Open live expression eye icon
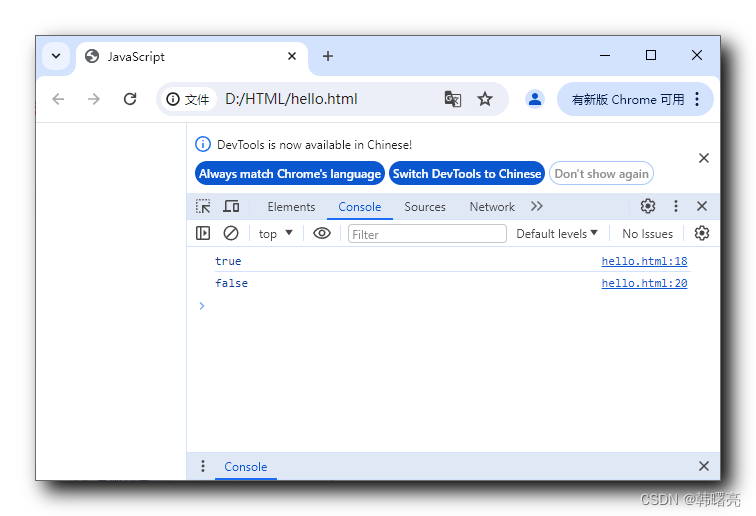Image resolution: width=756 pixels, height=516 pixels. coord(322,233)
